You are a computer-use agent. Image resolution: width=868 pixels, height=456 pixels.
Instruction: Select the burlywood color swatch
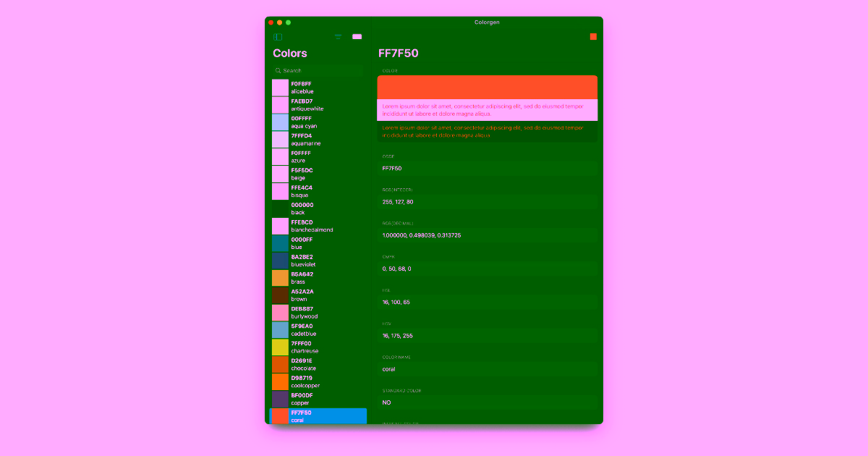click(280, 313)
